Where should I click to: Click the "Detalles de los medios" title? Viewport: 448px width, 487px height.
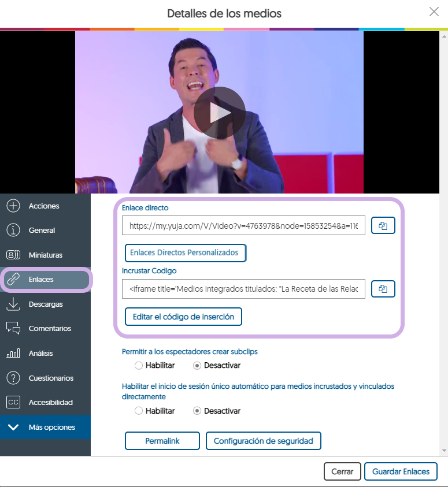(x=224, y=13)
